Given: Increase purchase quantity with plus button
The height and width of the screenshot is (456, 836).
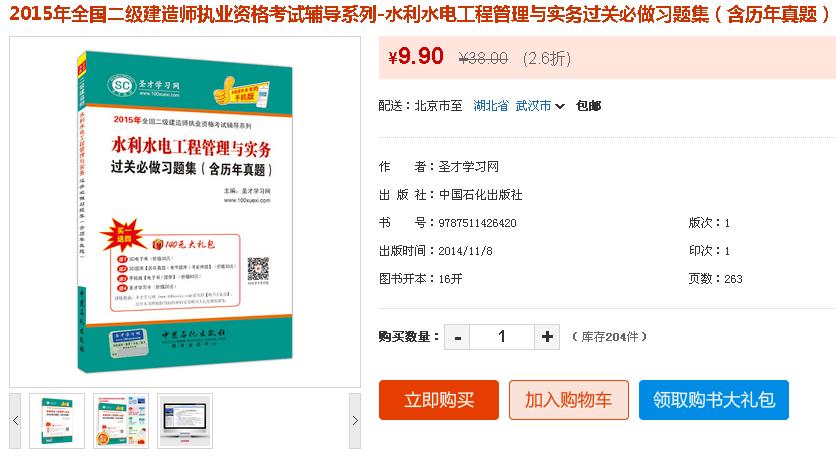Looking at the screenshot, I should (547, 337).
